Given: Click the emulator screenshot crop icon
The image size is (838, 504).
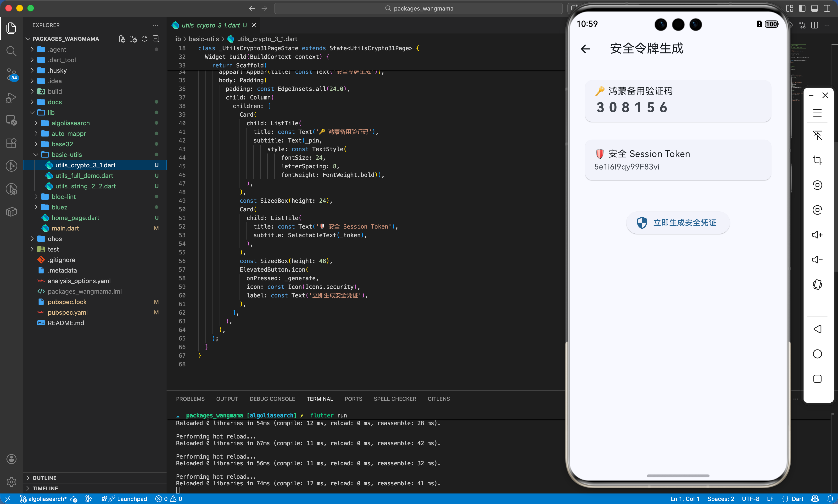Looking at the screenshot, I should tap(817, 160).
